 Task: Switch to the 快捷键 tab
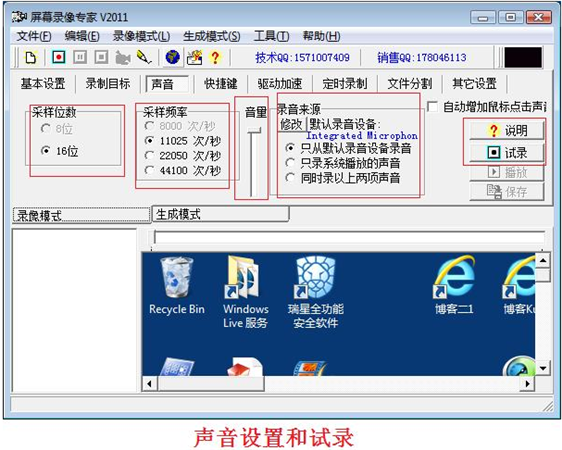(x=220, y=84)
